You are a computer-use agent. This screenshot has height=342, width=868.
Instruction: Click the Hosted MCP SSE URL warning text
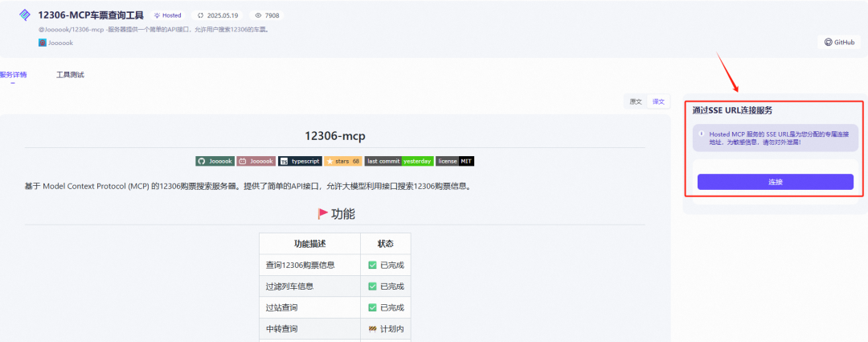[780, 138]
